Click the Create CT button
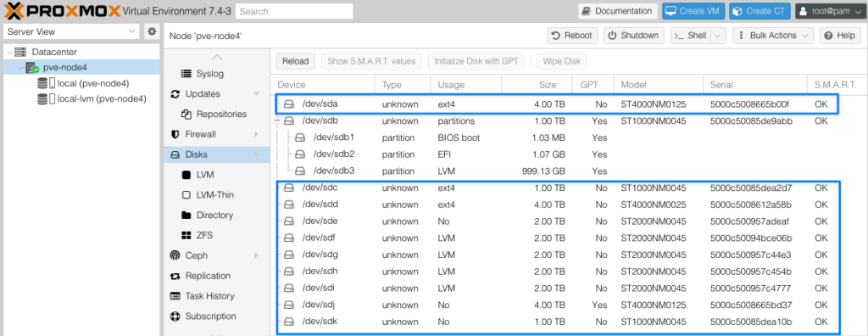This screenshot has height=336, width=868. pyautogui.click(x=759, y=11)
